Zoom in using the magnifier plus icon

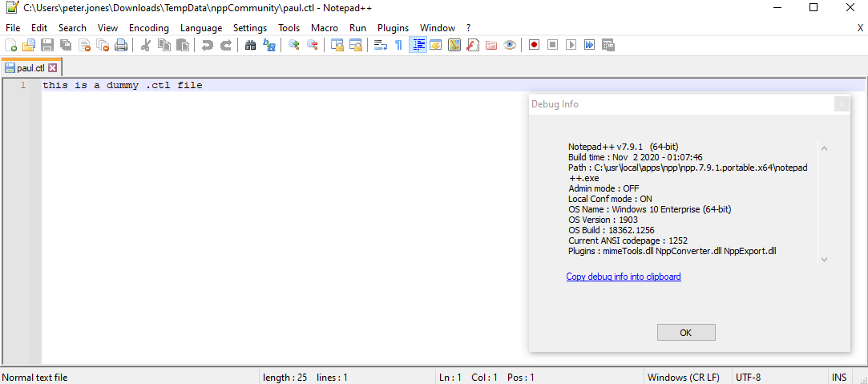(294, 46)
